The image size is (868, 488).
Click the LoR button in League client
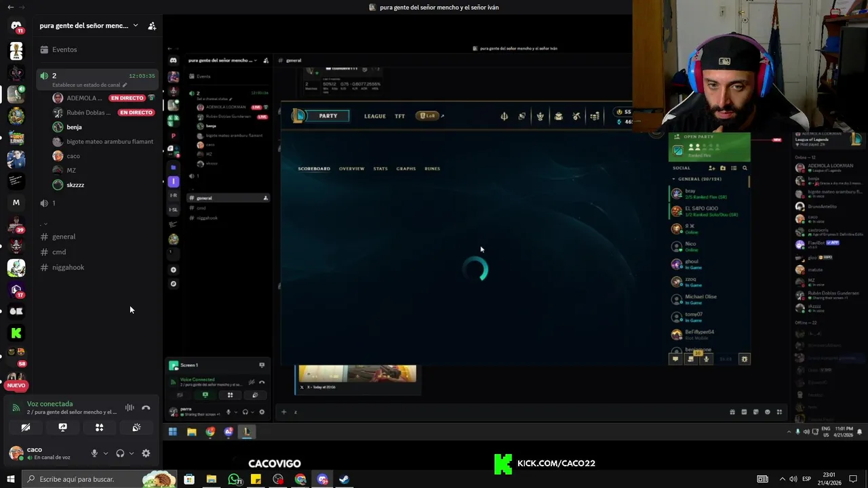(x=427, y=116)
